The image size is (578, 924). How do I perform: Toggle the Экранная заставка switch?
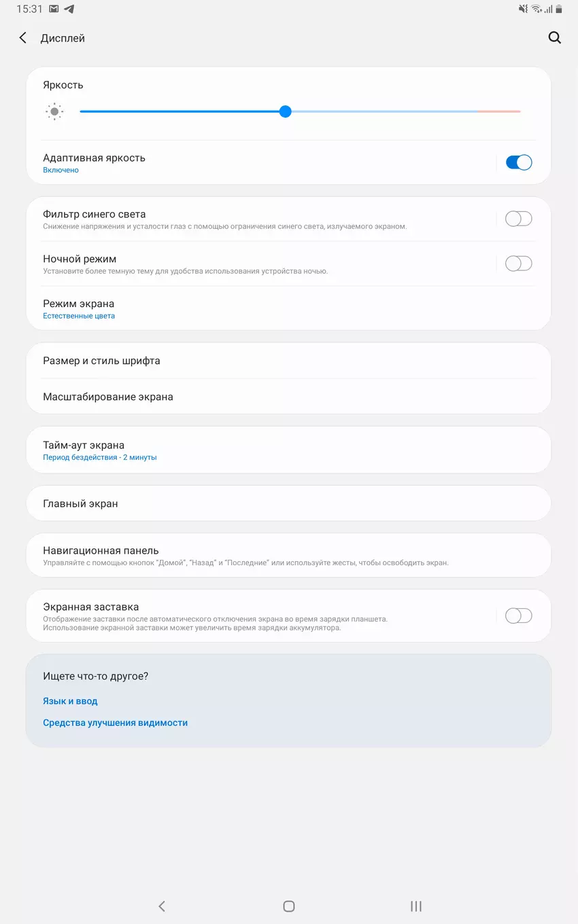[518, 616]
